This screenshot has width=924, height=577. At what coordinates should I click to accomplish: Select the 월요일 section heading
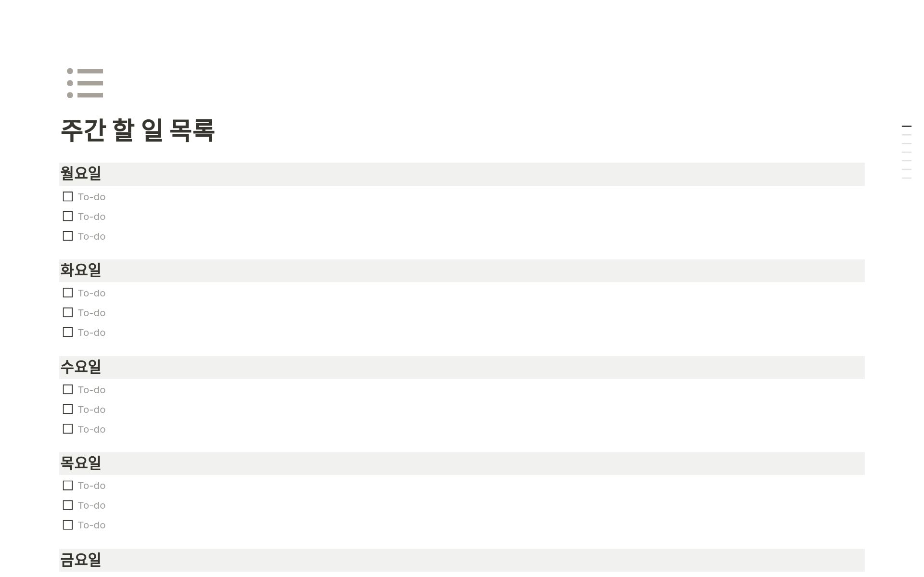(80, 174)
